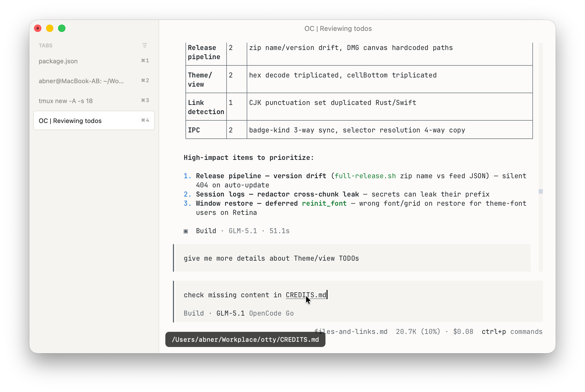The height and width of the screenshot is (392, 585).
Task: Click the '51.1s' build duration text
Action: 279,231
